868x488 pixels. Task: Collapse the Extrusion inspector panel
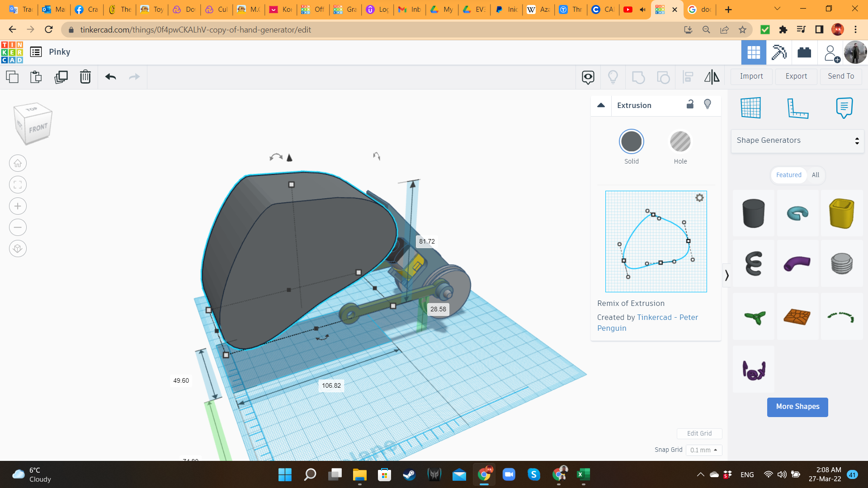click(601, 105)
